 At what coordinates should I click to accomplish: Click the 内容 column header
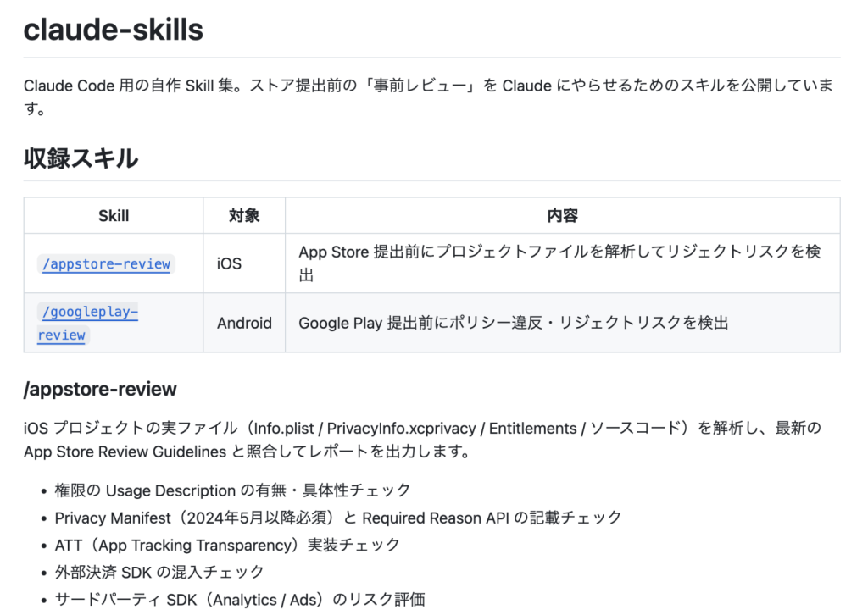coord(563,216)
